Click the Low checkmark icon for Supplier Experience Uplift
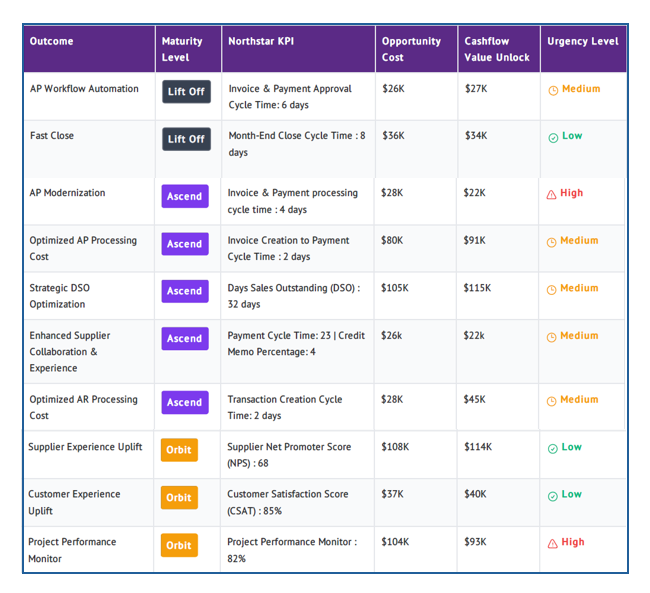Viewport: 650px width, 593px height. click(553, 449)
